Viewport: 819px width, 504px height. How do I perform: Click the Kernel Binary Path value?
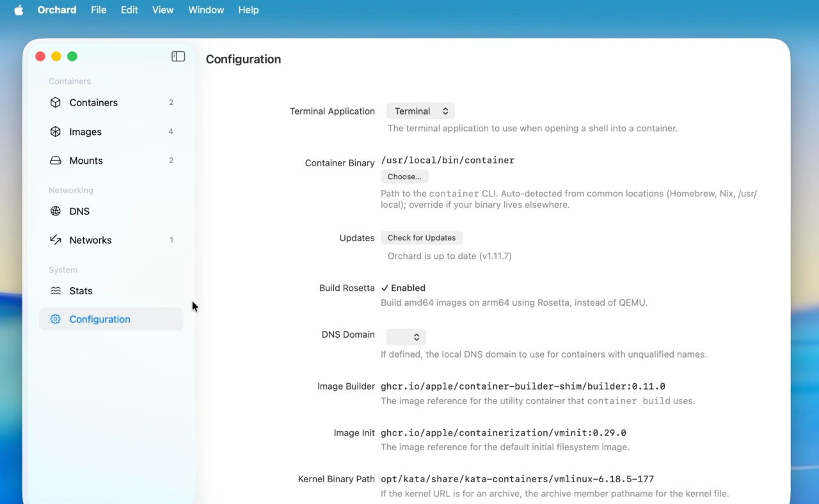[x=517, y=479]
